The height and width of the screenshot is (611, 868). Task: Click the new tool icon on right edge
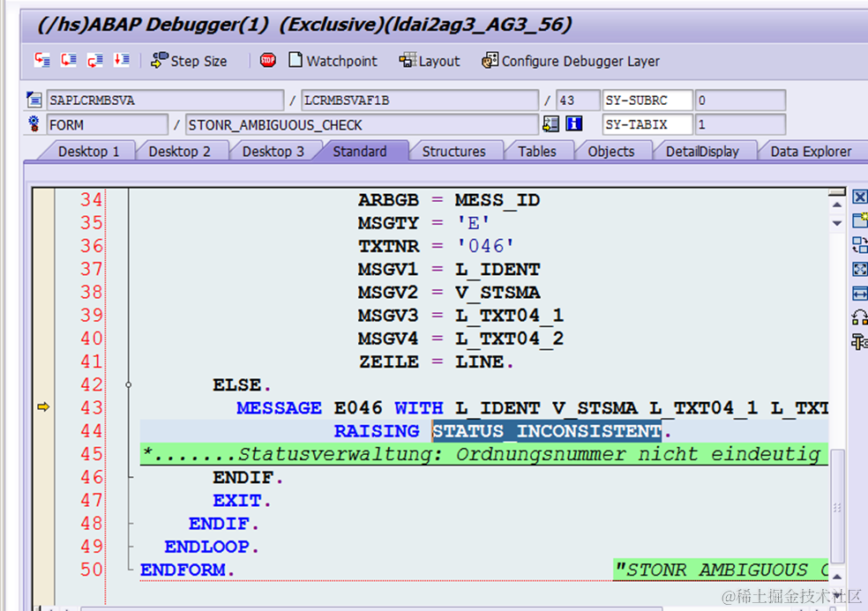[860, 220]
